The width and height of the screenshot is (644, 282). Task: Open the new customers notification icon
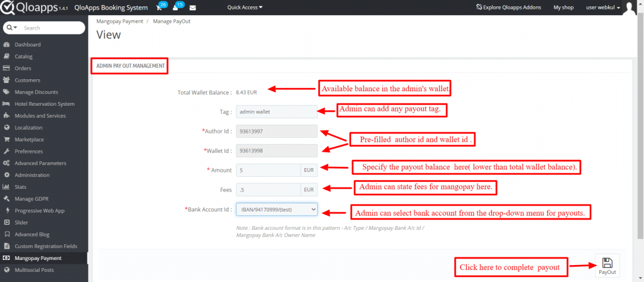175,8
